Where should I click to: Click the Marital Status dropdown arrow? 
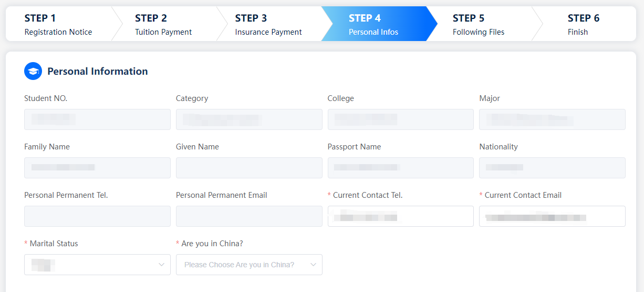click(161, 265)
